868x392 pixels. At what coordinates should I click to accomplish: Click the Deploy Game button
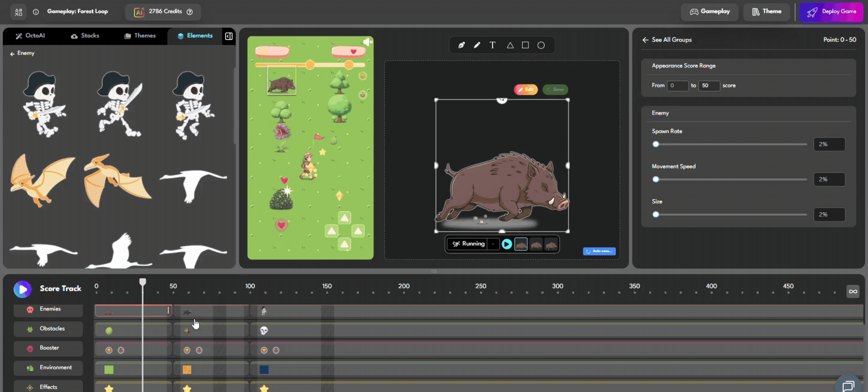[x=831, y=12]
